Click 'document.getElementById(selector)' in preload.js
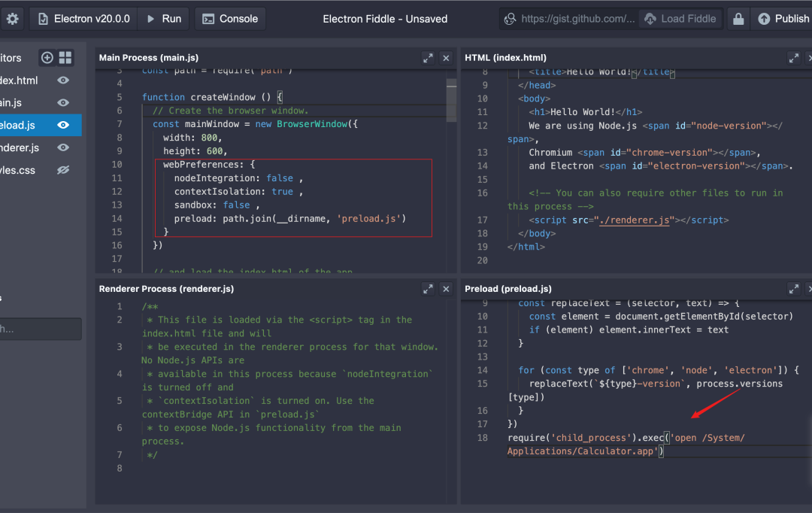 pyautogui.click(x=704, y=317)
